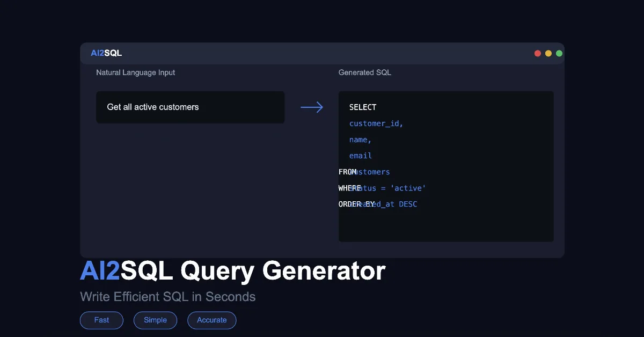The image size is (644, 337).
Task: Click the AI2SQL logo in window header
Action: coord(106,53)
